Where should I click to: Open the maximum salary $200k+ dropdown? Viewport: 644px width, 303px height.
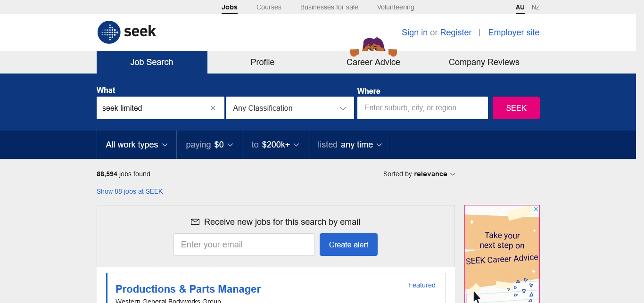(275, 145)
